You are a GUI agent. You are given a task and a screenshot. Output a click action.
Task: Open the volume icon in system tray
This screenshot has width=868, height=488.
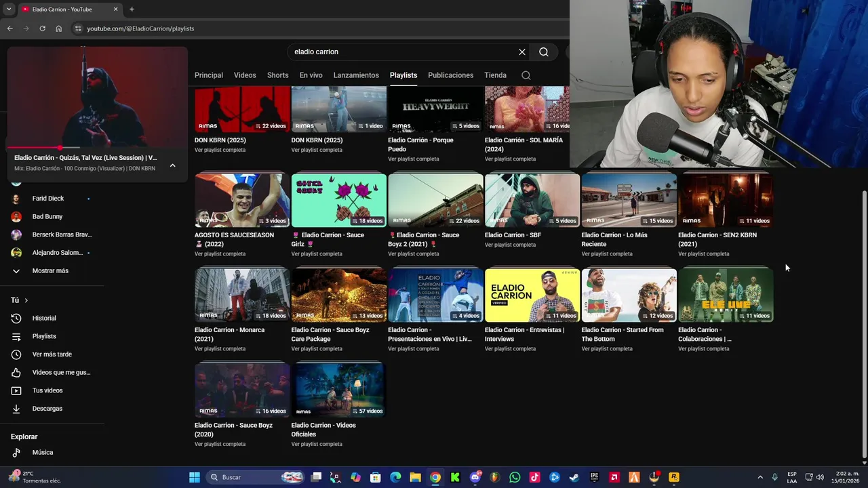[x=821, y=477]
